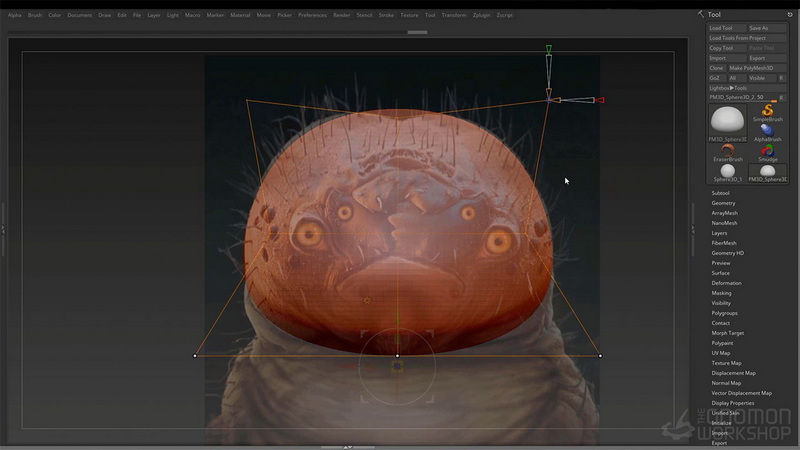Screen dimensions: 800x450
Task: Open the Zplugin menu
Action: 481,15
